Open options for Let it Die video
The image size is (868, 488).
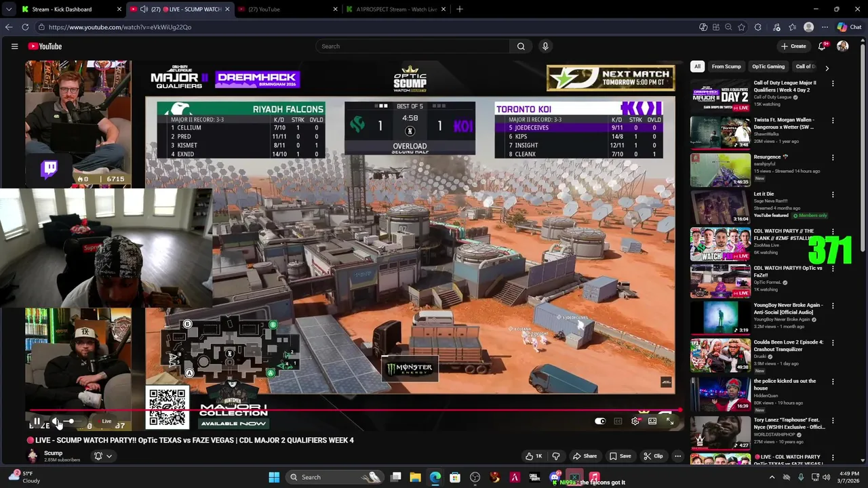coord(833,195)
